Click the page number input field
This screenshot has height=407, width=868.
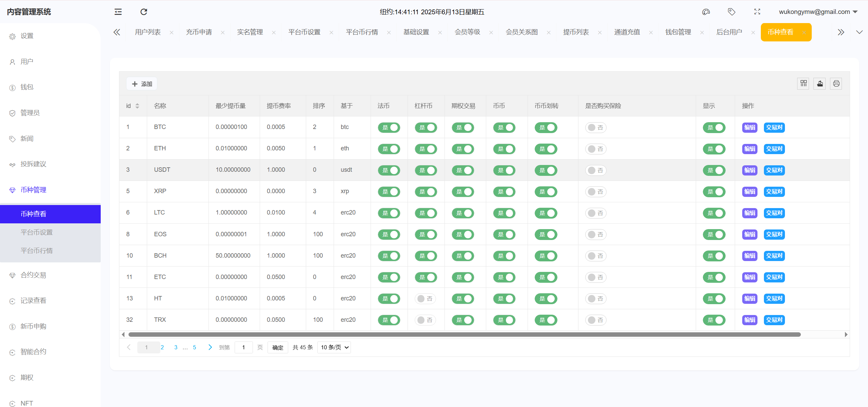click(x=243, y=347)
